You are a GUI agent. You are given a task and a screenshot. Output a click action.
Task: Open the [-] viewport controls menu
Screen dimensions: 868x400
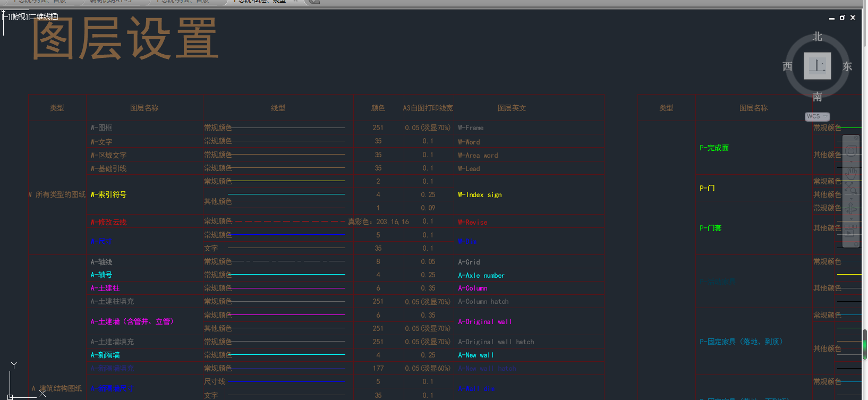[6, 16]
